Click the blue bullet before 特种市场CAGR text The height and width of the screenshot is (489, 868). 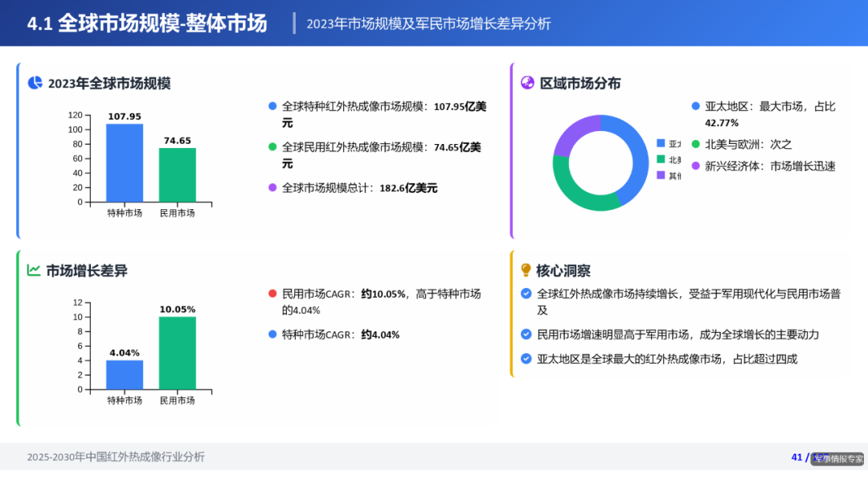coord(272,334)
